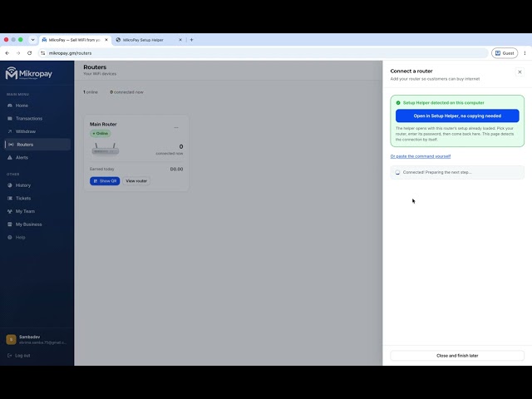
Task: Click the 'Connected! Preparing the next step' status
Action: (x=457, y=172)
